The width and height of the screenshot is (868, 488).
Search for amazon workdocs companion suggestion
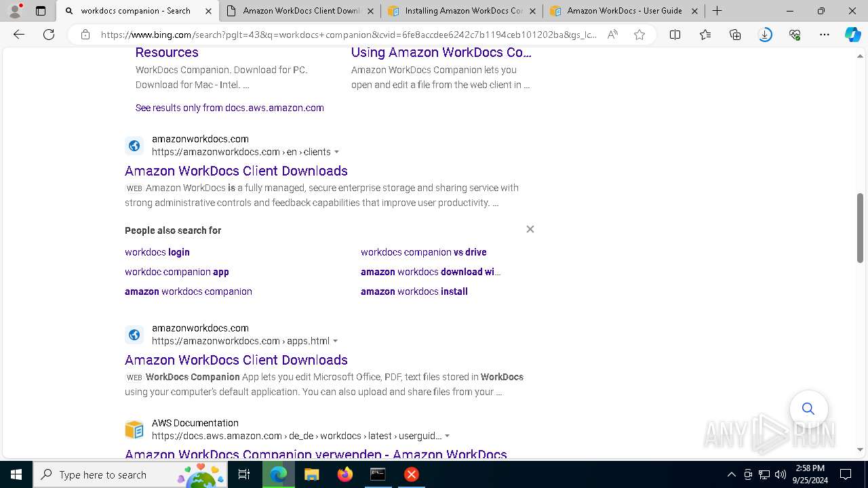(x=189, y=291)
